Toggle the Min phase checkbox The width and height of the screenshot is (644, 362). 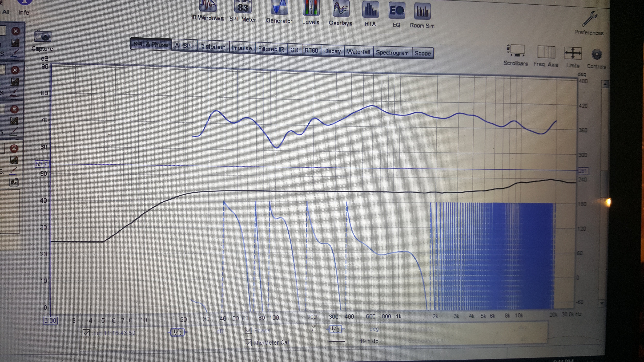point(402,328)
